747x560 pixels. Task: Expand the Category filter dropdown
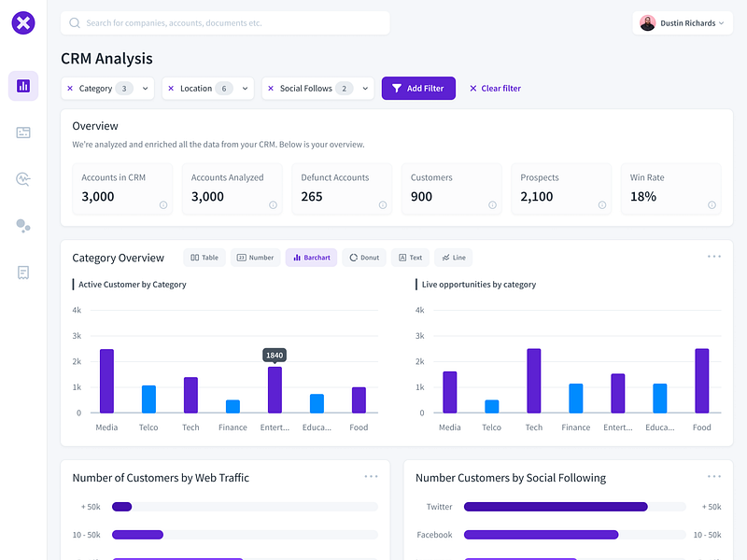coord(146,88)
